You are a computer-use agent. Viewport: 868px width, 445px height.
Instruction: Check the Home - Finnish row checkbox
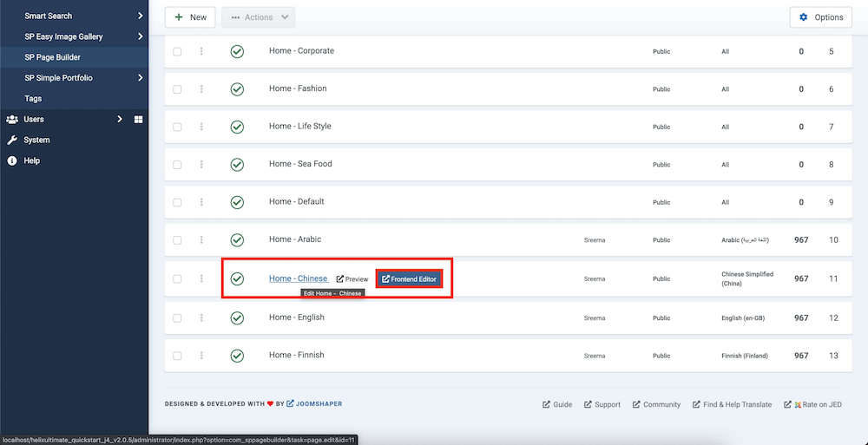177,356
